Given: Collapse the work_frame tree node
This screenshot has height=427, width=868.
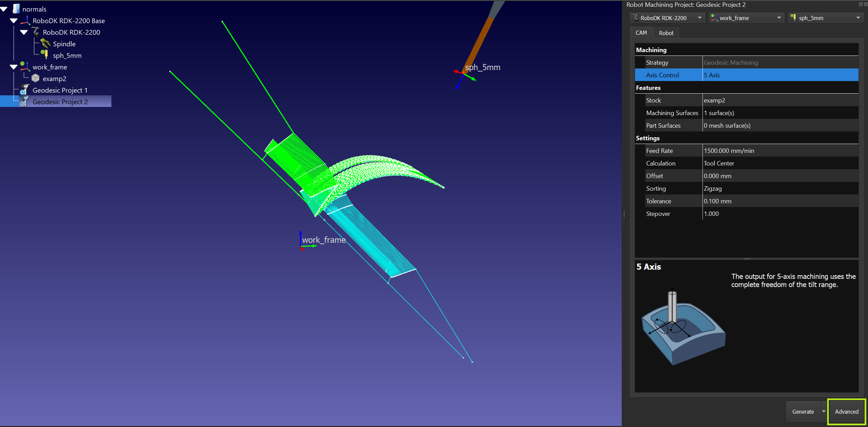Looking at the screenshot, I should (x=14, y=67).
